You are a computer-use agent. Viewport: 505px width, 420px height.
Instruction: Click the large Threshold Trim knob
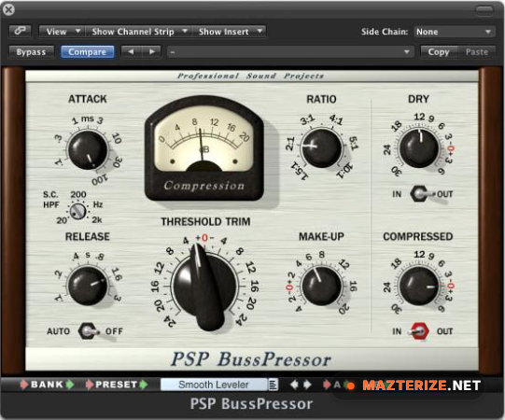(x=205, y=287)
